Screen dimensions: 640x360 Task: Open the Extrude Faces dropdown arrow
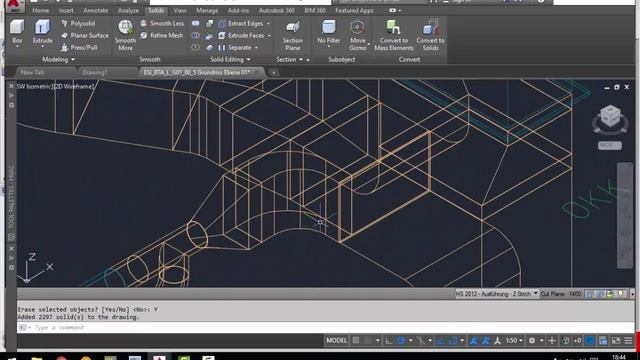coord(269,36)
